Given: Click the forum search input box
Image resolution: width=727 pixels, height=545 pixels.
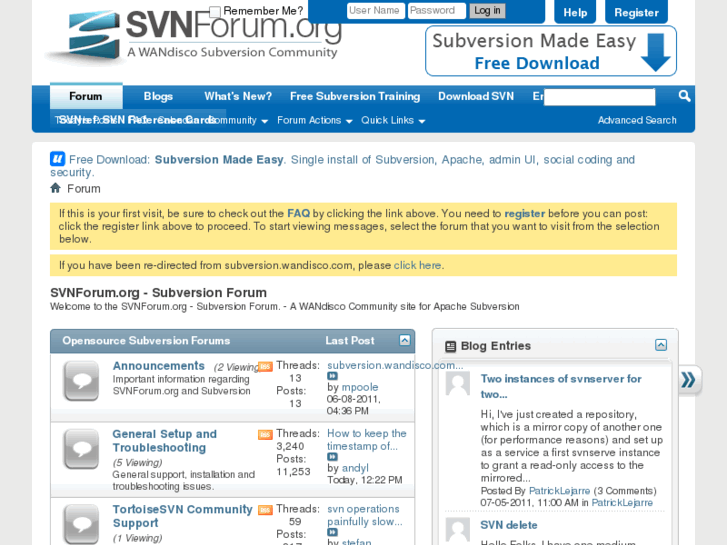Looking at the screenshot, I should [x=599, y=97].
